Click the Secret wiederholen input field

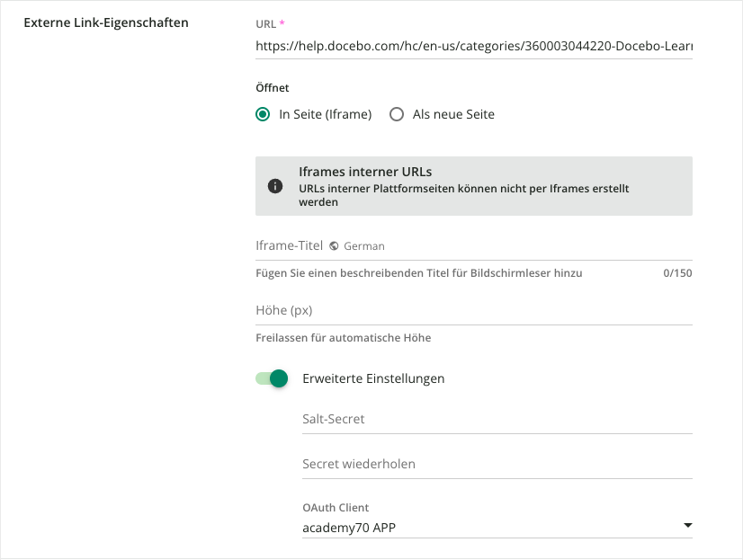coord(497,465)
